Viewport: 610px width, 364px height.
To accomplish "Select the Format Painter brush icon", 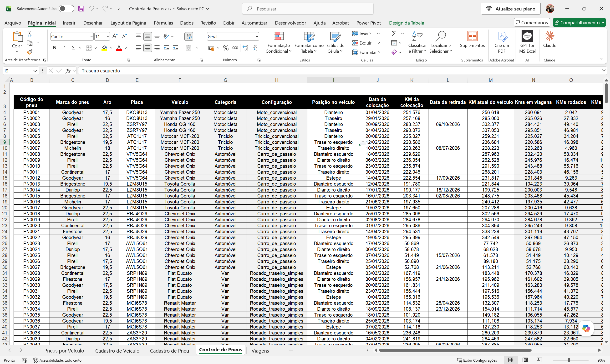I will [x=30, y=52].
